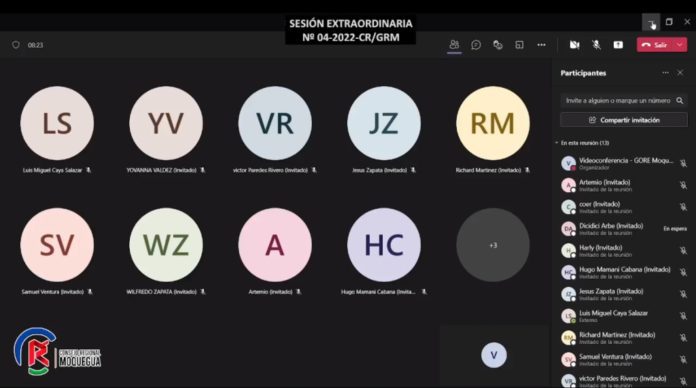Select Harly (Invitado) in participant list
This screenshot has height=388, width=696.
tap(623, 250)
